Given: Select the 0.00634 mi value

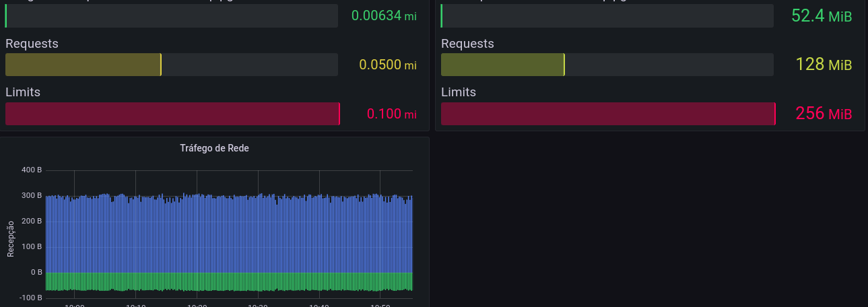Looking at the screenshot, I should point(384,16).
